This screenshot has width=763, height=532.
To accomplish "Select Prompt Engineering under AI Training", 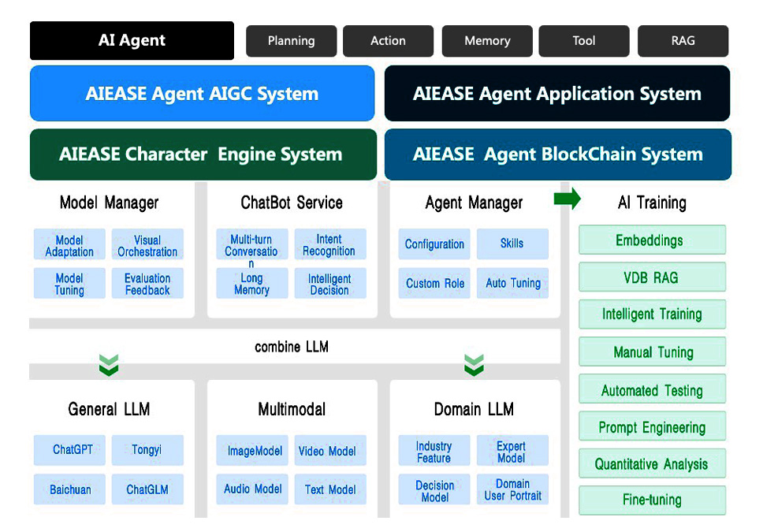I will (652, 426).
